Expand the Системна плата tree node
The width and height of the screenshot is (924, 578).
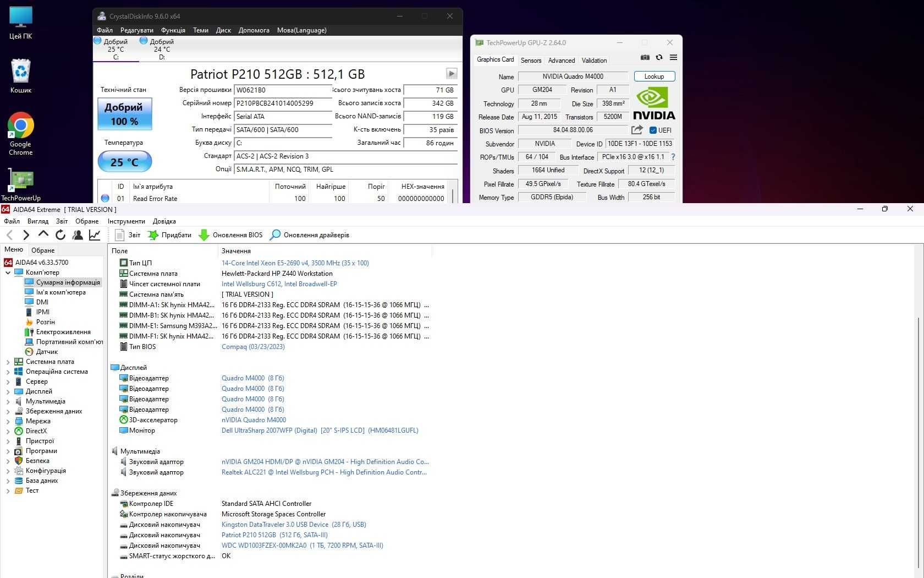pyautogui.click(x=8, y=362)
